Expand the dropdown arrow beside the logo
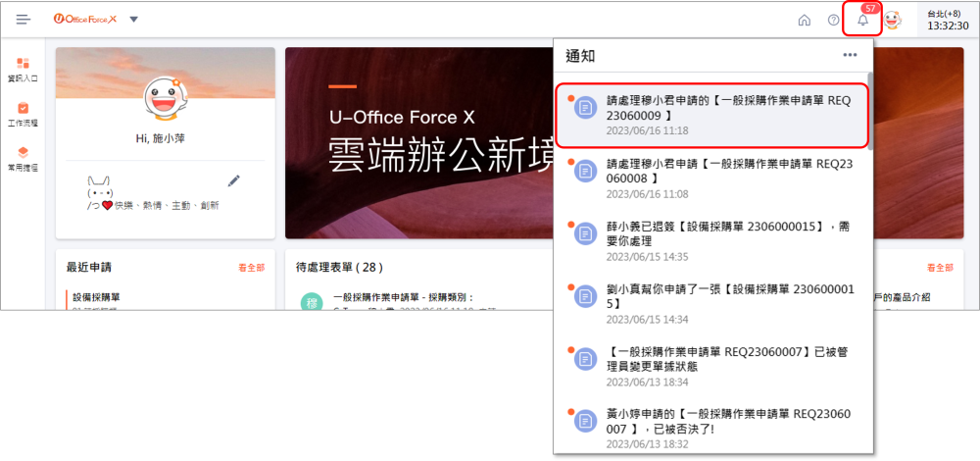This screenshot has height=461, width=980. (x=133, y=20)
